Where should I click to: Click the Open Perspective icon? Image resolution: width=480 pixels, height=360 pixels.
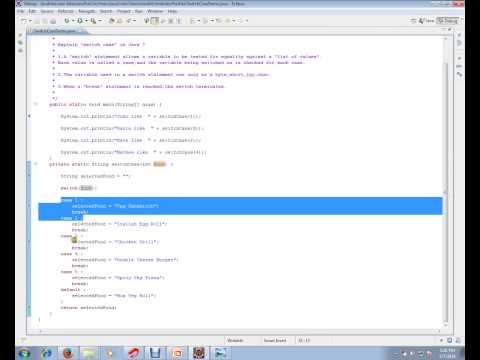[413, 21]
